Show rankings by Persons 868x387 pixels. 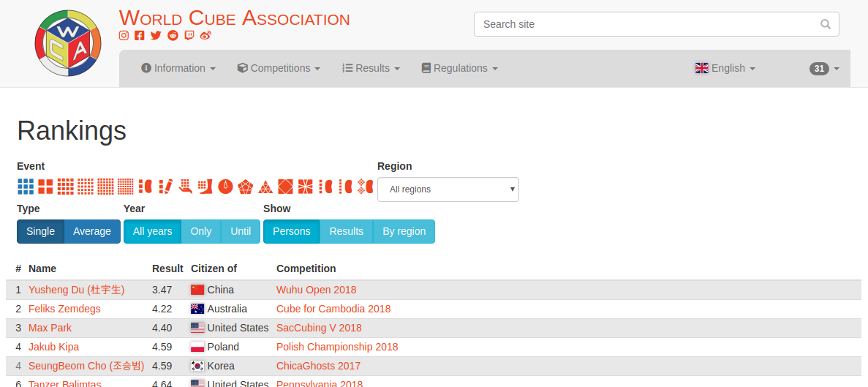291,231
